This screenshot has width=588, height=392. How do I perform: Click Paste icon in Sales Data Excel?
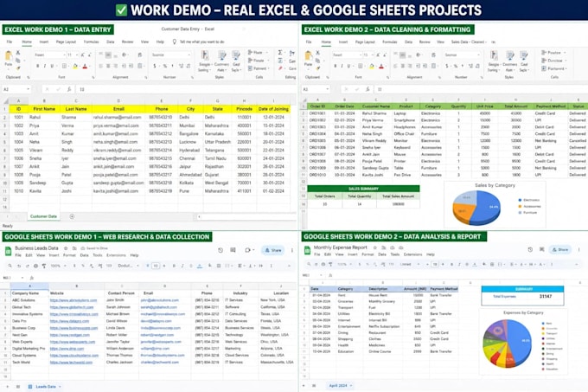pos(308,57)
